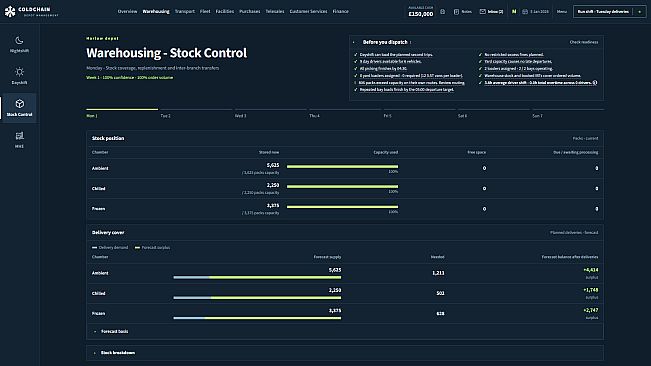Switch to the Thu 4 day tab

click(x=345, y=113)
